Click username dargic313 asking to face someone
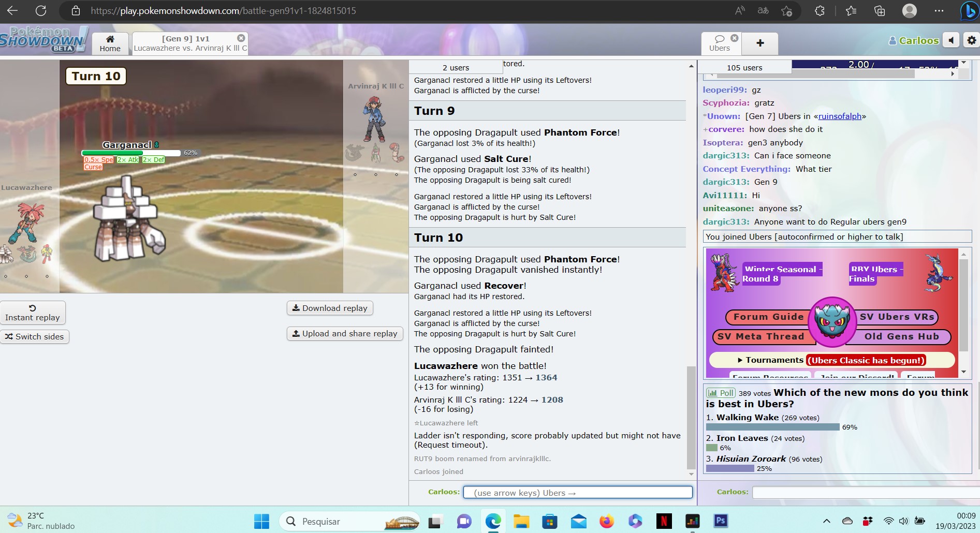 pos(726,156)
